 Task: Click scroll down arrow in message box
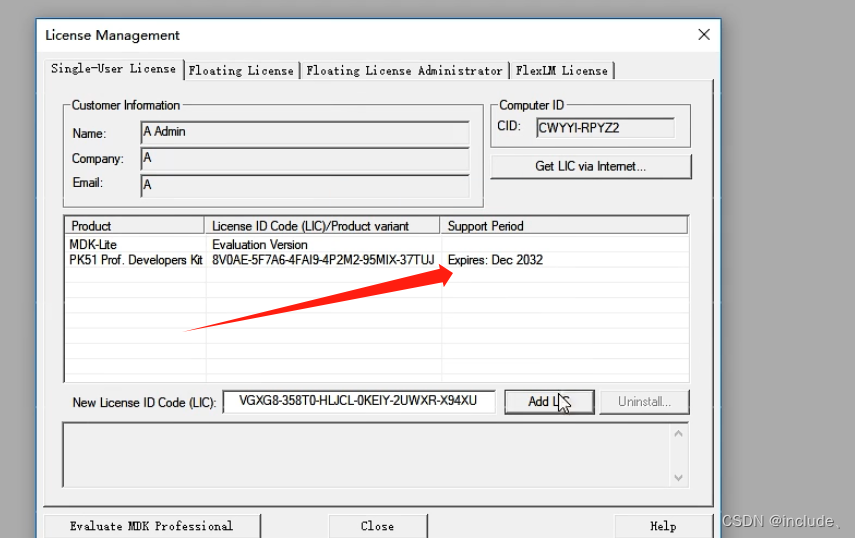coord(678,477)
